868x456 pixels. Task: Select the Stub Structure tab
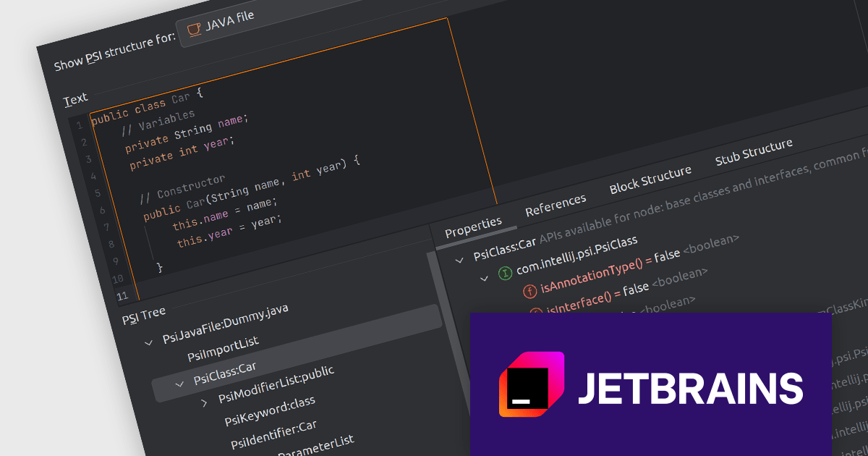(754, 153)
